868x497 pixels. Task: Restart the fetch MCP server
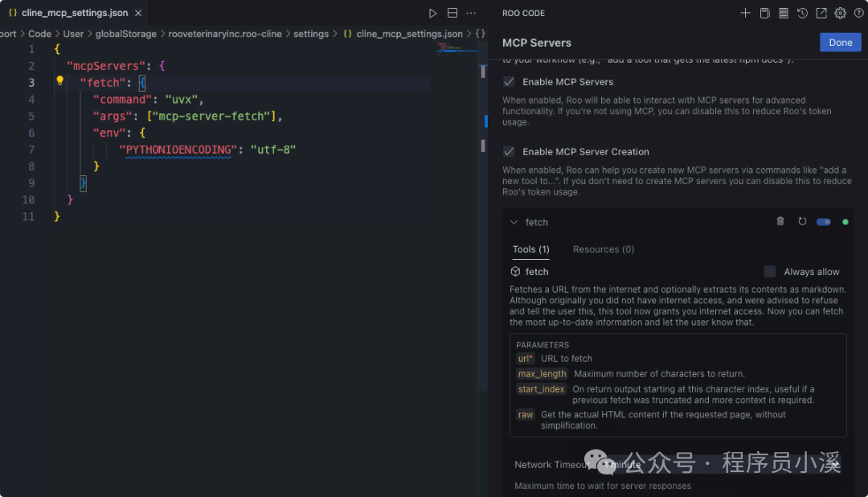pyautogui.click(x=802, y=222)
